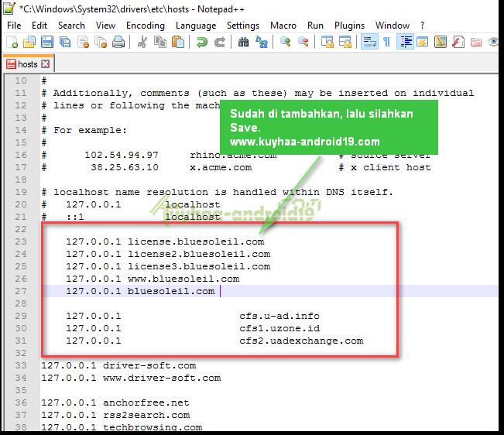This screenshot has width=504, height=435.
Task: Toggle synchronized vertical scrolling
Action: 327,42
